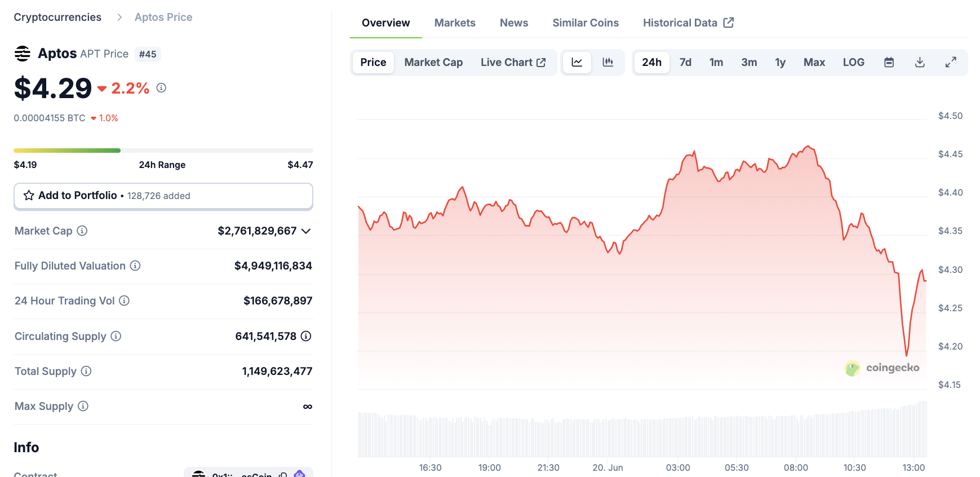Click the info icon beside price change percentage
Viewport: 980px width, 477px height.
(161, 88)
